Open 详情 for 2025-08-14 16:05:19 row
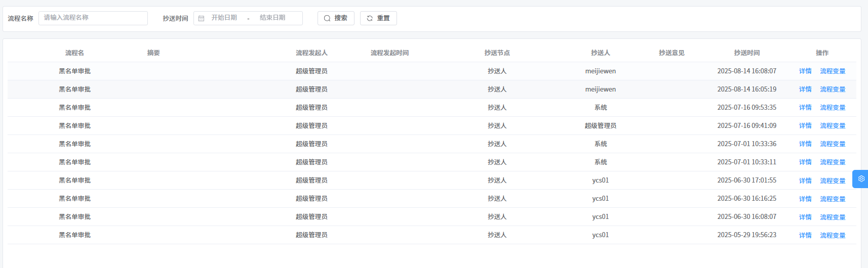Viewport: 868px width, 268px height. click(x=805, y=90)
